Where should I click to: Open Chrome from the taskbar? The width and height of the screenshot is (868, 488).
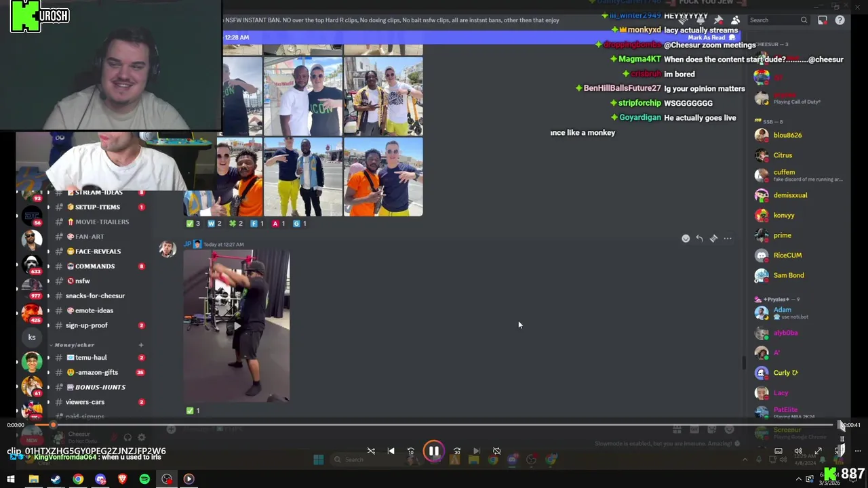pos(78,479)
